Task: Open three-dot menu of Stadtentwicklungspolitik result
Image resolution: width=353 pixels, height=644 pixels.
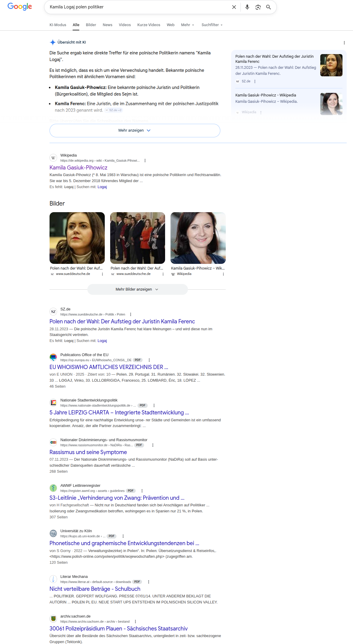Action: [x=154, y=405]
